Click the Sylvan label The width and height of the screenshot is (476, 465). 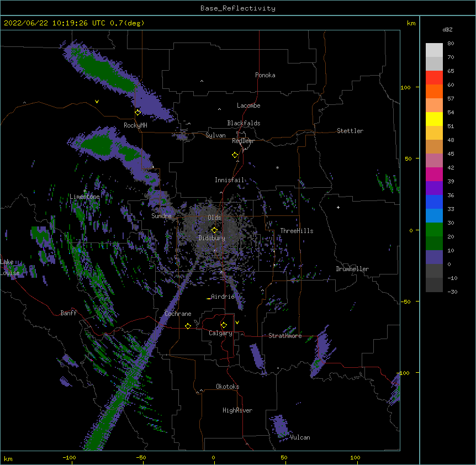tap(215, 135)
